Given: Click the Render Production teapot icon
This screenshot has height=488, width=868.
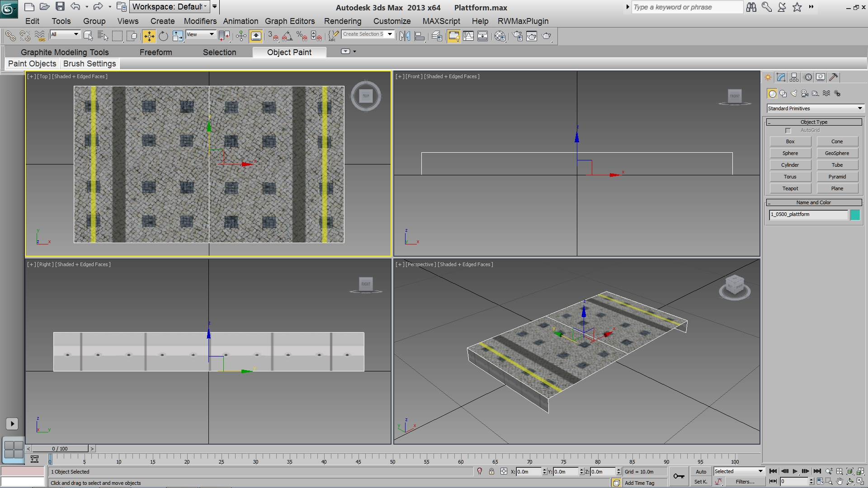Looking at the screenshot, I should (x=546, y=36).
